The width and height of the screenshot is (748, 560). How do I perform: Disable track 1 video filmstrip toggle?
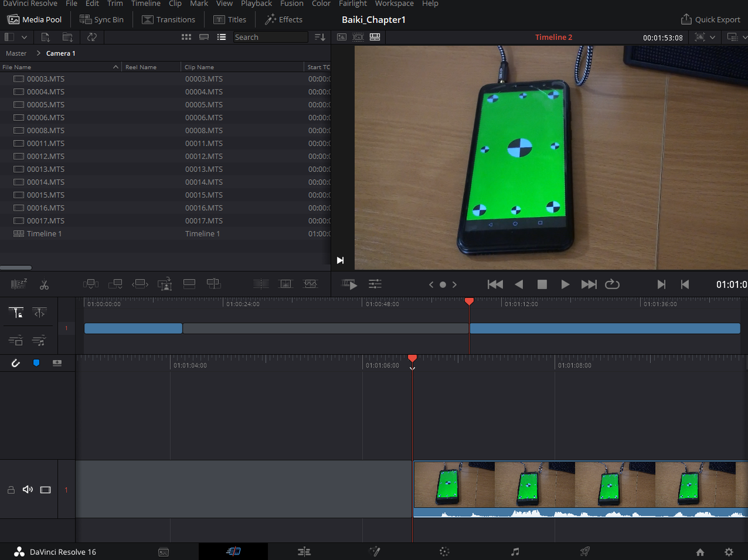[45, 490]
